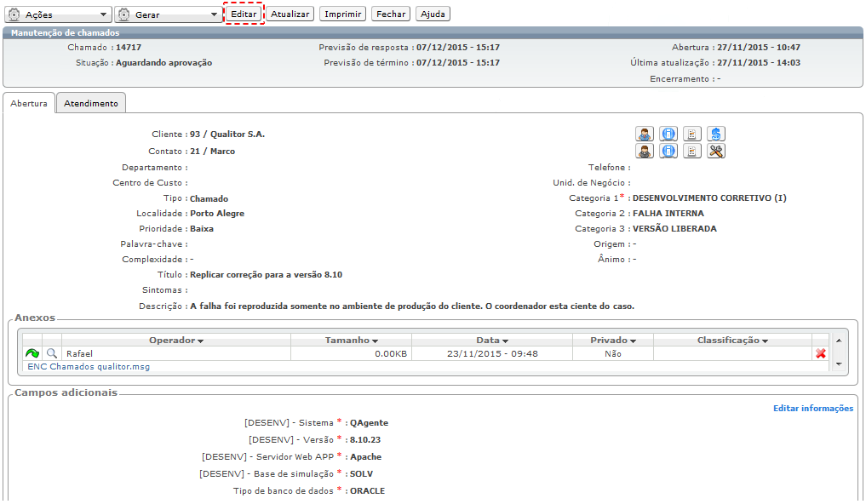Open client document sheet icon in Cliente row

[692, 135]
